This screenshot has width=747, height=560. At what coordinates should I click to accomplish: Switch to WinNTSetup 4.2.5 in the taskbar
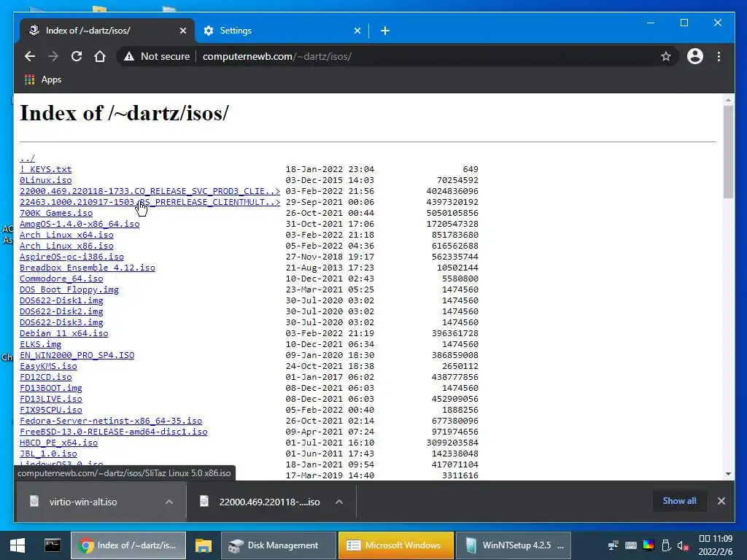coord(514,545)
